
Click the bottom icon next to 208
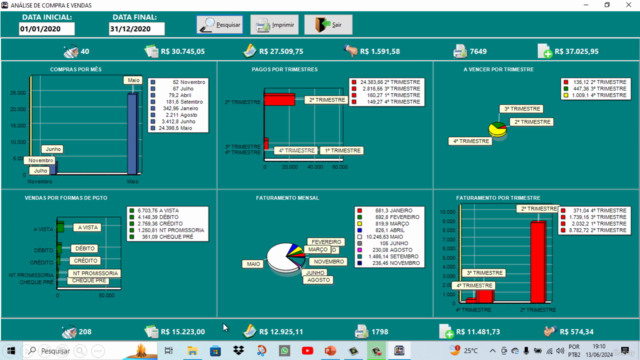click(x=69, y=331)
